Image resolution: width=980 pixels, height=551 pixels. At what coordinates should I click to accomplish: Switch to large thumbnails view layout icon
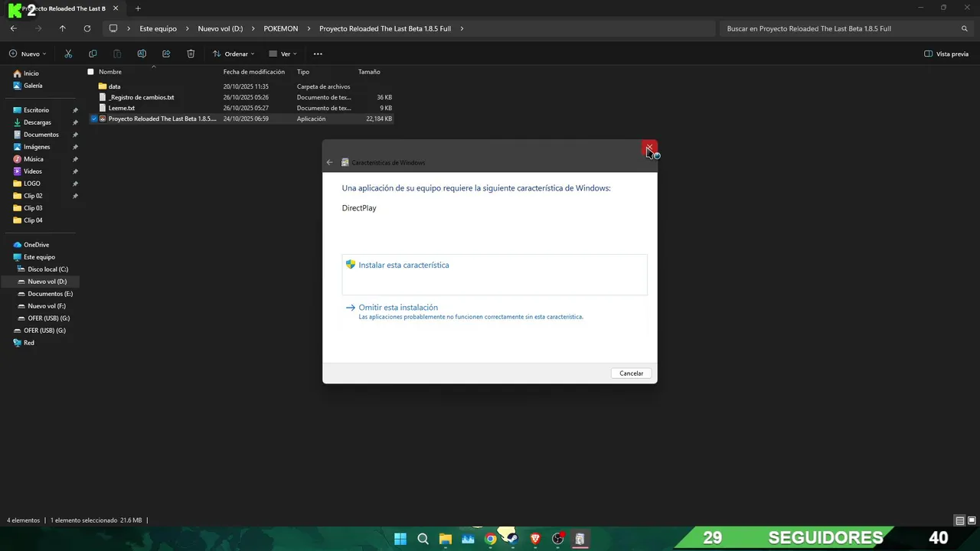(971, 520)
